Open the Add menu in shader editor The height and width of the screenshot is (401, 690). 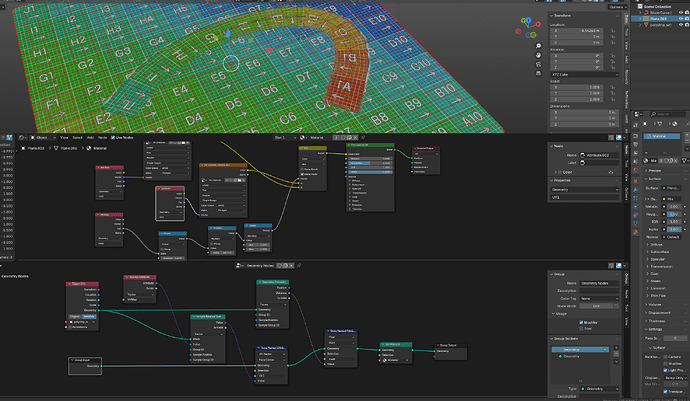coord(90,138)
